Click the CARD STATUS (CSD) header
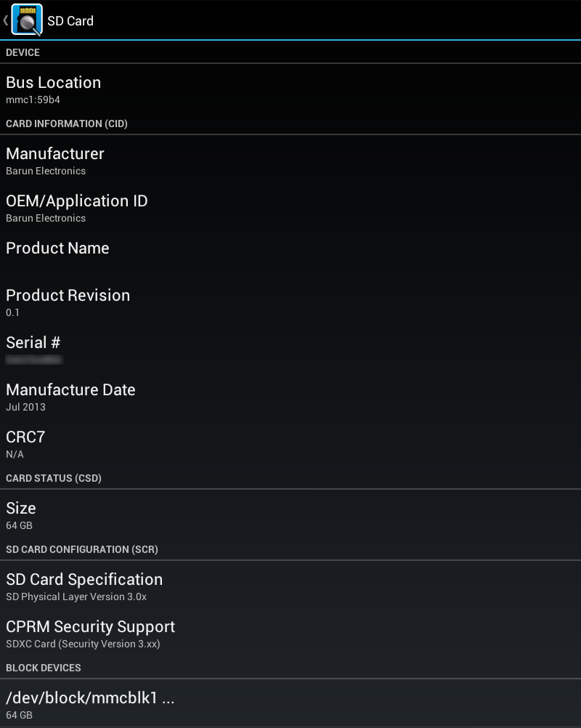 coord(53,478)
